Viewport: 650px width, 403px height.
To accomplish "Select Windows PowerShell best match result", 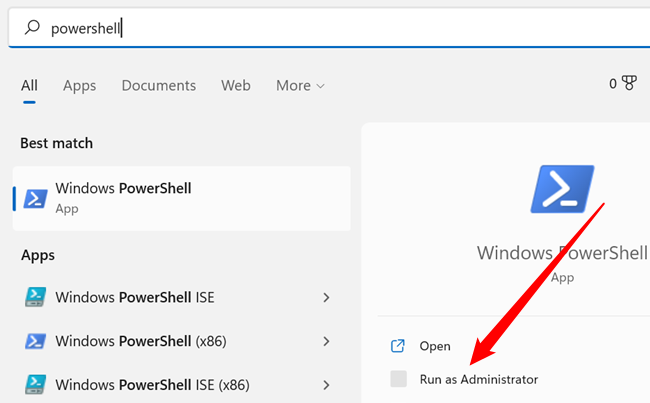I will 182,199.
